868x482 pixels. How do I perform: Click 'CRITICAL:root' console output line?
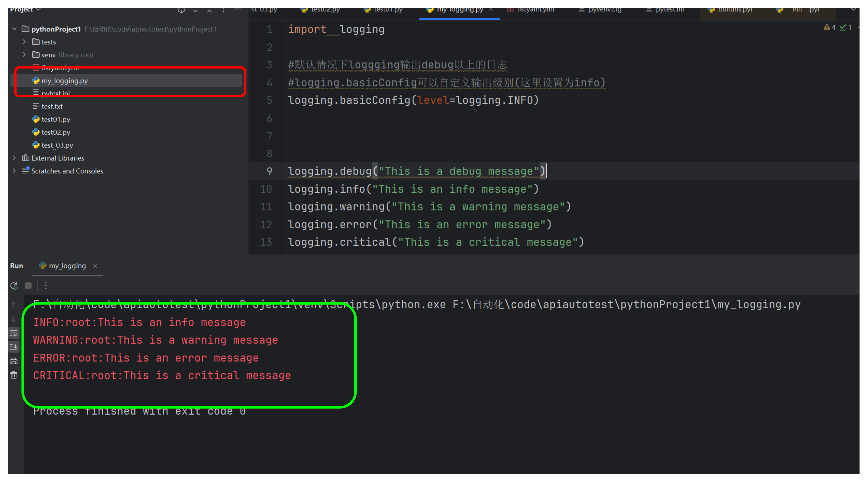[162, 376]
